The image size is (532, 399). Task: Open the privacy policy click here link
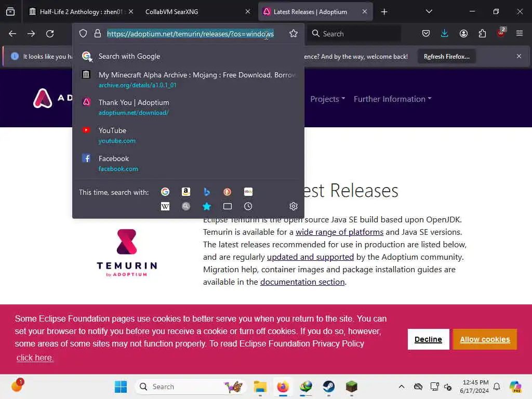(x=35, y=357)
